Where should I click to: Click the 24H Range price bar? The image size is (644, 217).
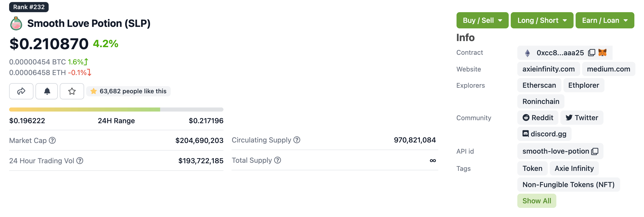point(116,110)
